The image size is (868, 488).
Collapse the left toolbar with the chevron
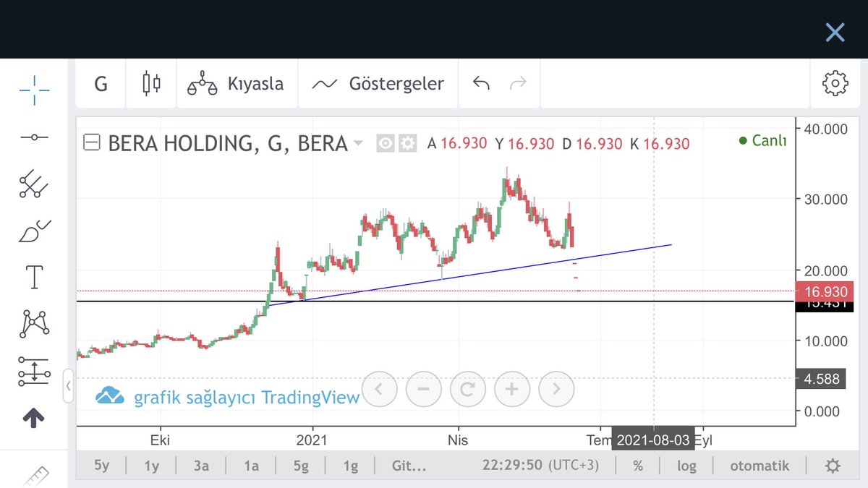click(x=69, y=387)
